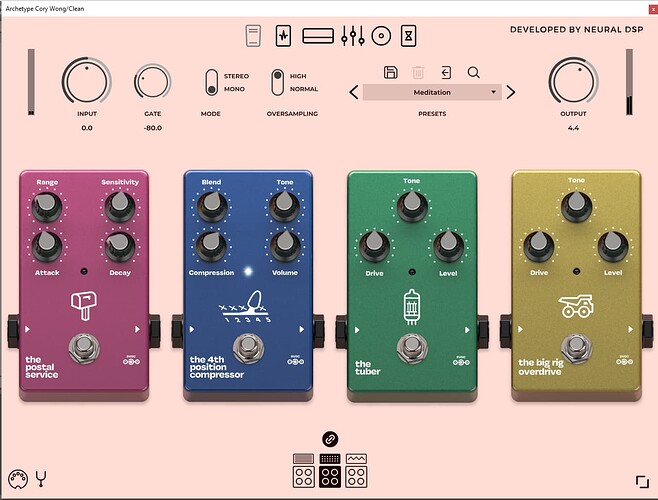The image size is (658, 500).
Task: Open the tuner fork icon
Action: [41, 477]
